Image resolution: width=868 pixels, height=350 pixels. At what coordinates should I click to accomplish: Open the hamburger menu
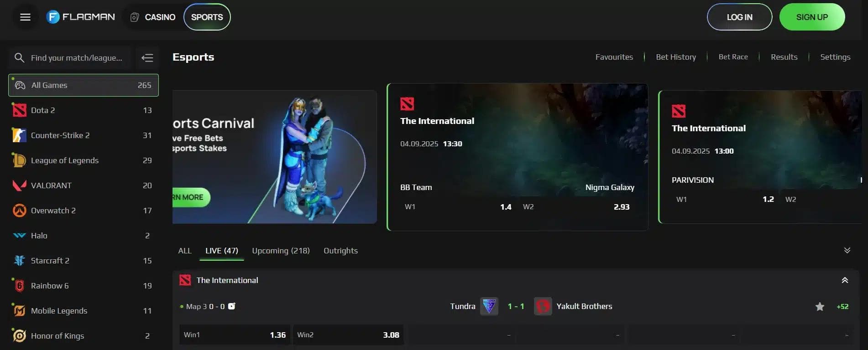25,17
